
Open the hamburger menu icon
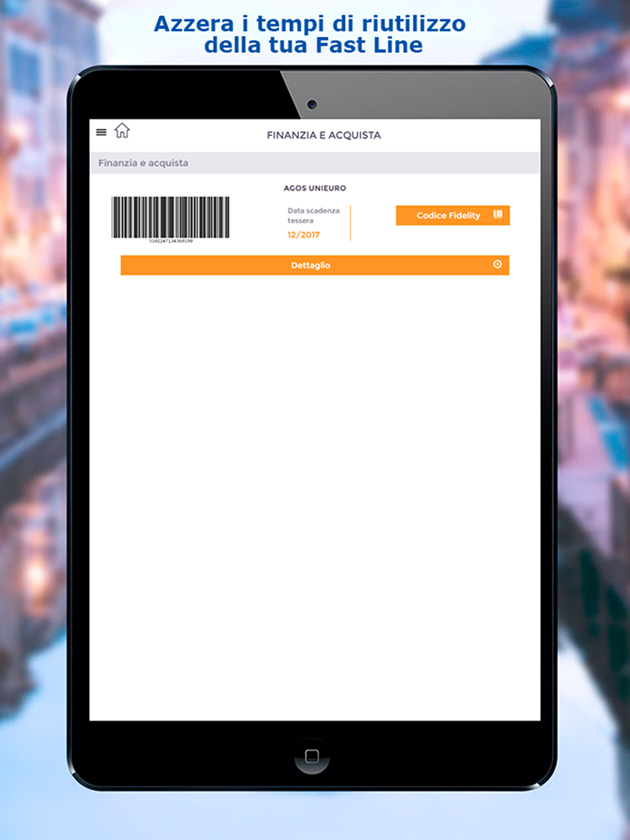tap(101, 132)
